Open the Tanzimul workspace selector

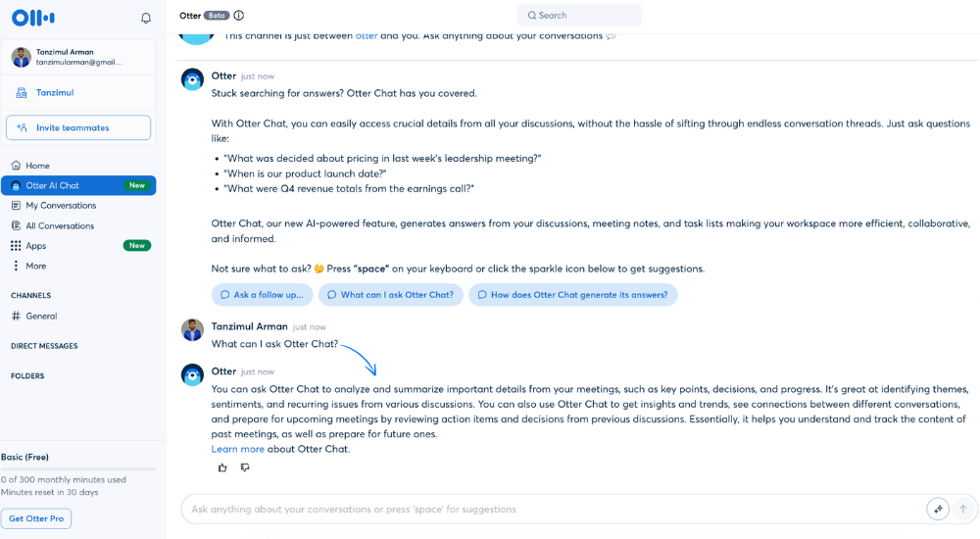(78, 92)
